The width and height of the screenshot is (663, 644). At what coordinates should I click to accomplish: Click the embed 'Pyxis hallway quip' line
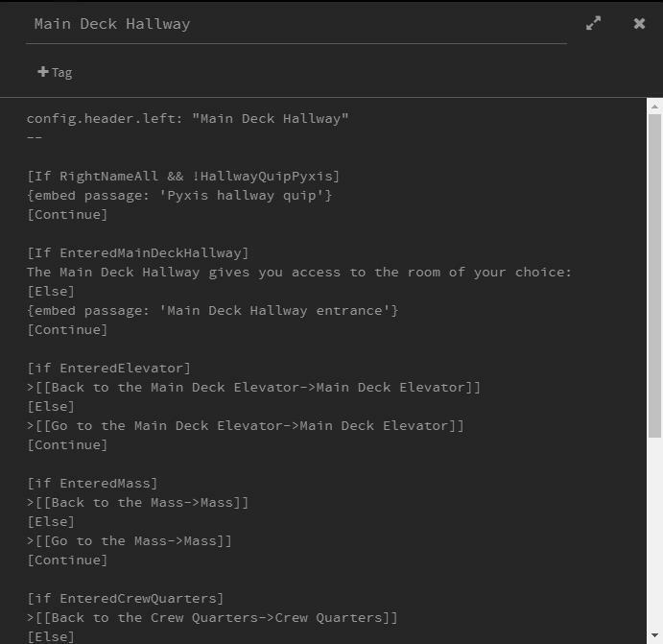pos(179,195)
